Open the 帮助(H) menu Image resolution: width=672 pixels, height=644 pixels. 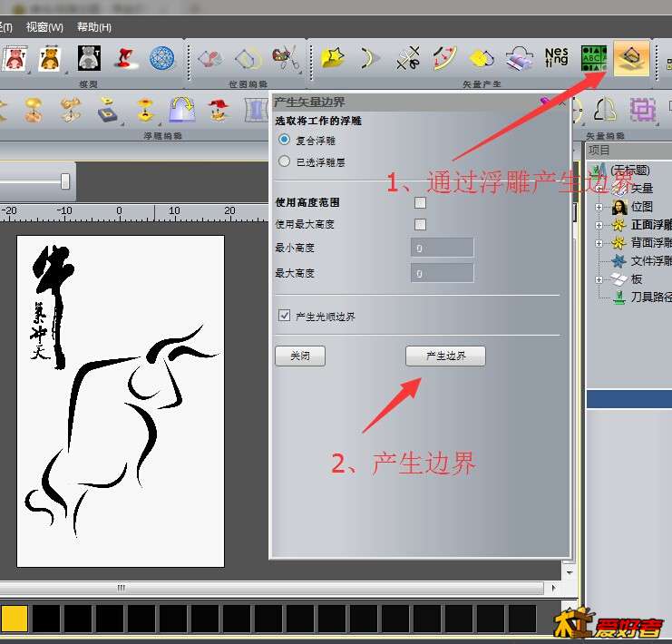pyautogui.click(x=94, y=27)
